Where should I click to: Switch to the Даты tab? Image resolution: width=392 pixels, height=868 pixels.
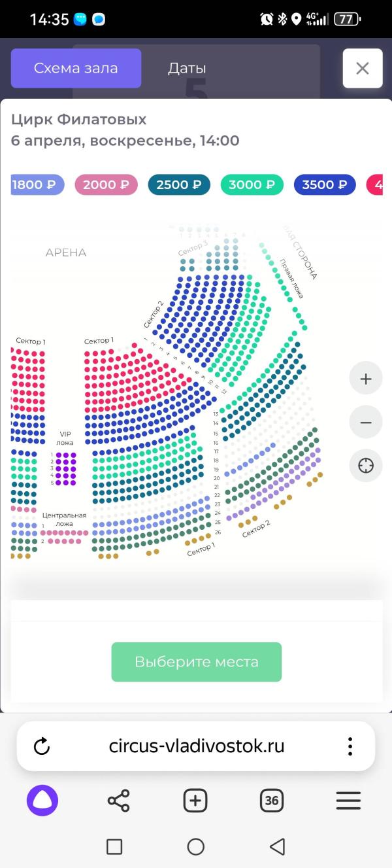pyautogui.click(x=187, y=68)
